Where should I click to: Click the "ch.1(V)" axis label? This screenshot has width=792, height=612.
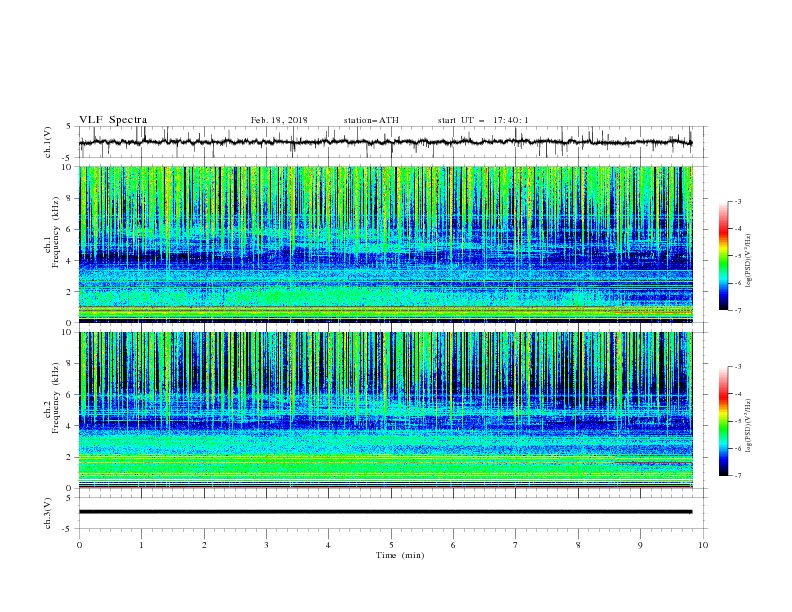(48, 142)
